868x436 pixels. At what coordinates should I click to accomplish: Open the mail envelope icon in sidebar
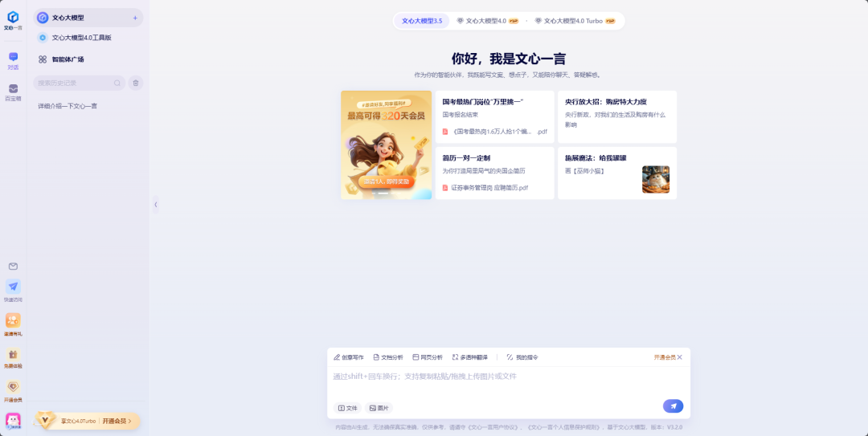click(x=14, y=267)
